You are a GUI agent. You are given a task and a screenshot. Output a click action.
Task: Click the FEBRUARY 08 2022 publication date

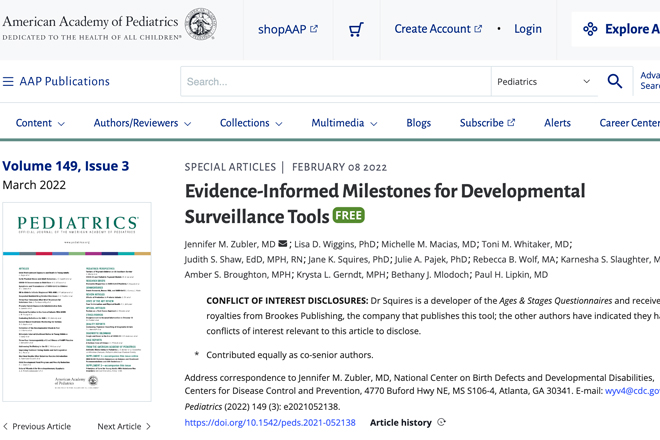pyautogui.click(x=339, y=167)
